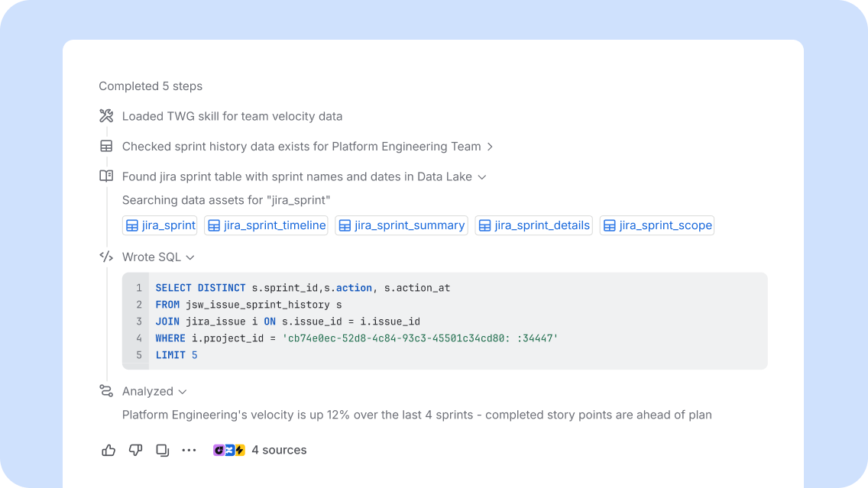The height and width of the screenshot is (488, 868).
Task: Click the FROM jsw_issue_sprint_history line
Action: click(x=248, y=305)
